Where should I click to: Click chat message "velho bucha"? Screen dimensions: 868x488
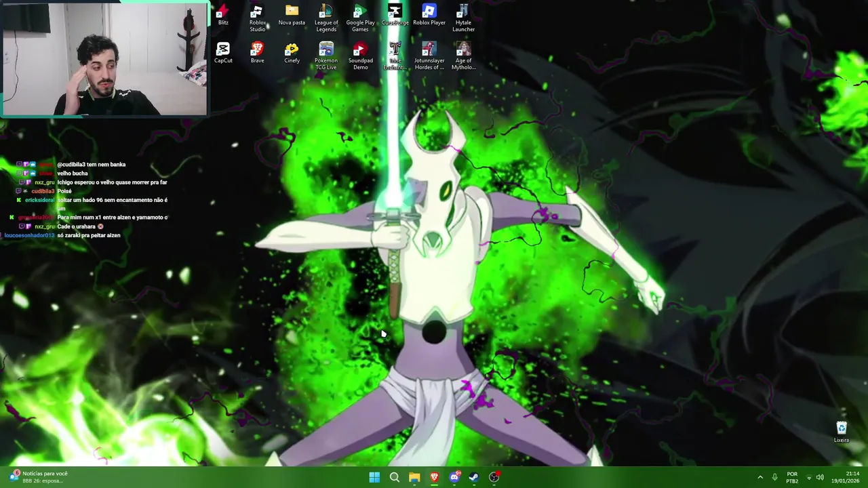click(73, 174)
